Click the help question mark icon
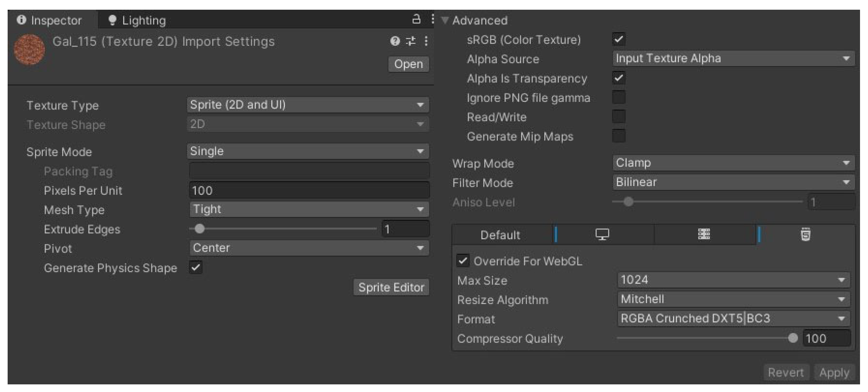Image resolution: width=868 pixels, height=392 pixels. click(395, 41)
